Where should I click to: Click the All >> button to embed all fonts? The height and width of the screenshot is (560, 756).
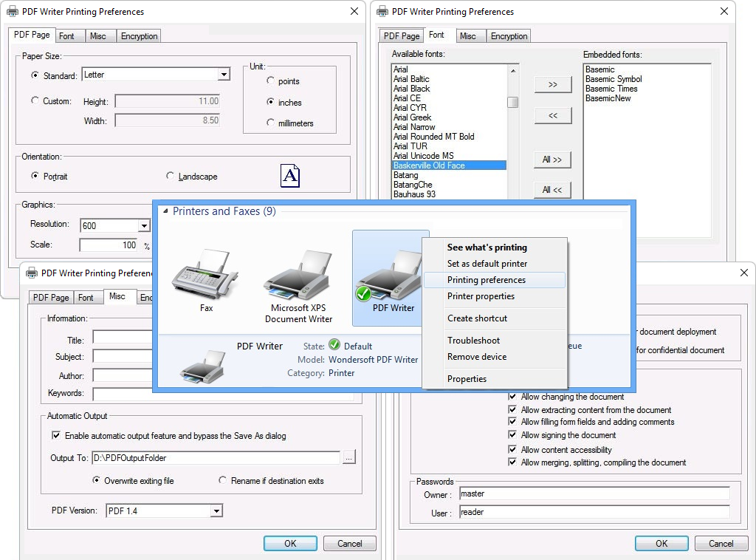click(x=552, y=160)
